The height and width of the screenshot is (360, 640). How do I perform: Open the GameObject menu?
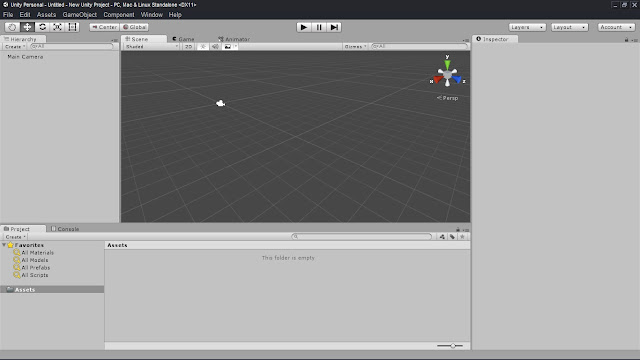(x=80, y=15)
